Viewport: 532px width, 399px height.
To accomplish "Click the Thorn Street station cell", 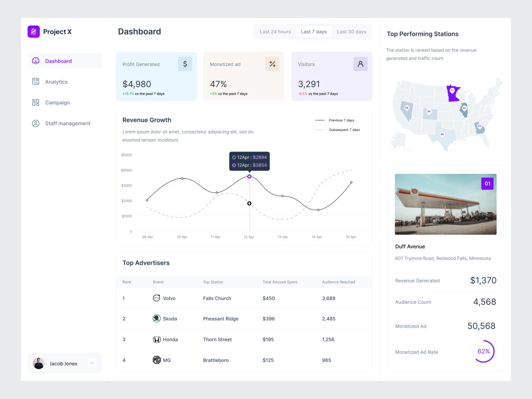I will (x=218, y=339).
